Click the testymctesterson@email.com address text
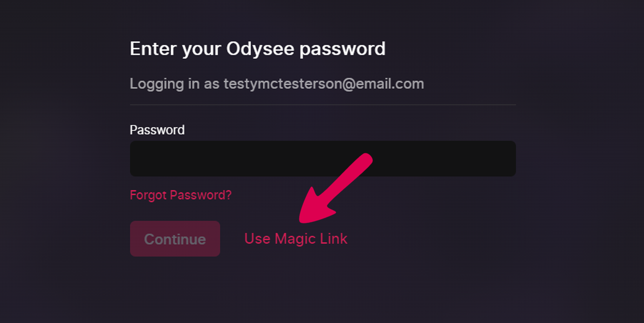 point(324,84)
